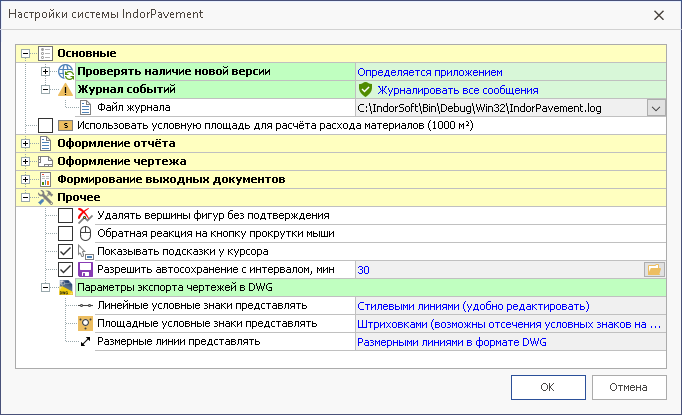The height and width of the screenshot is (415, 682).
Task: Click the DWG export icon
Action: (65, 288)
